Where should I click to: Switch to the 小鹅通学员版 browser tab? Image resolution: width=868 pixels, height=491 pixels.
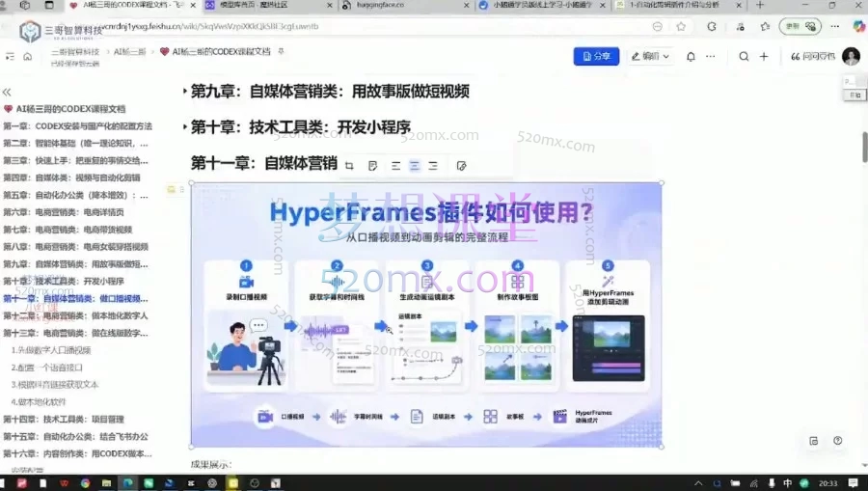click(541, 5)
